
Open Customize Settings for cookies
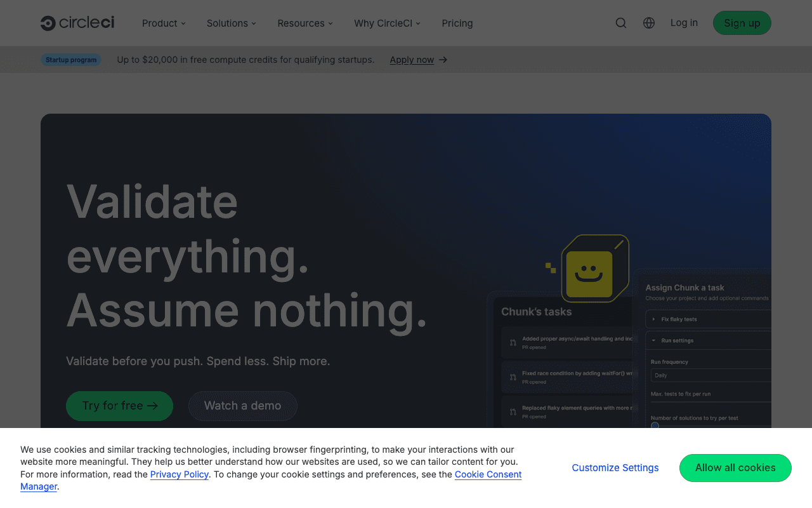pos(615,468)
